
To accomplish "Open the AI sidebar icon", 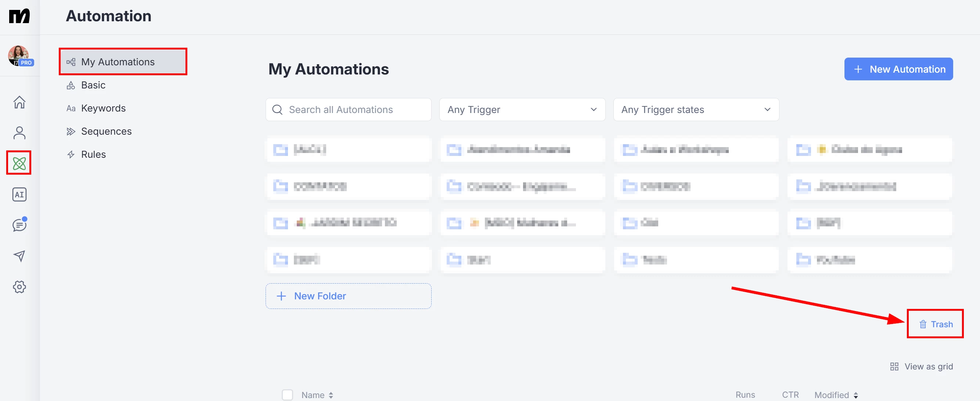I will [19, 194].
